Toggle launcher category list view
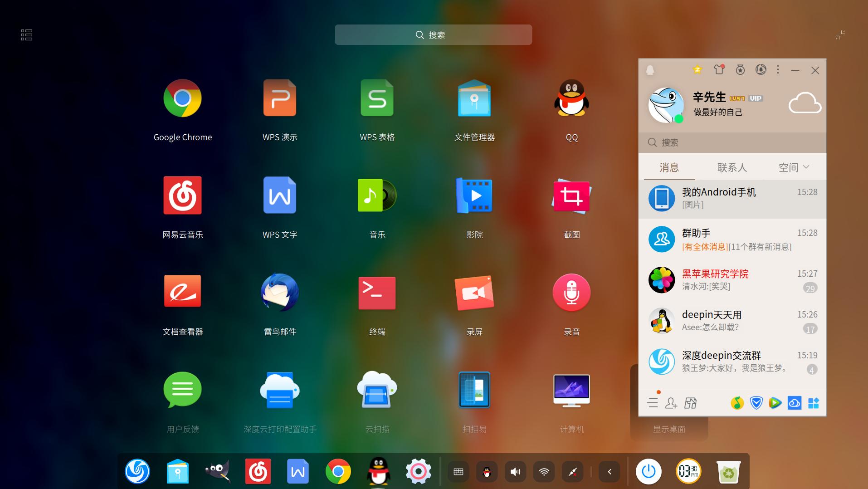868x489 pixels. click(x=27, y=35)
